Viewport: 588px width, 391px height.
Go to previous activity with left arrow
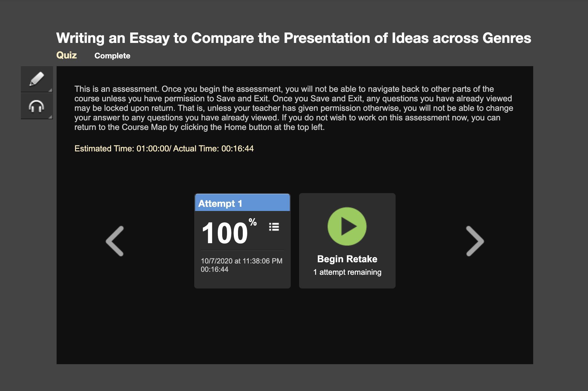pyautogui.click(x=115, y=241)
